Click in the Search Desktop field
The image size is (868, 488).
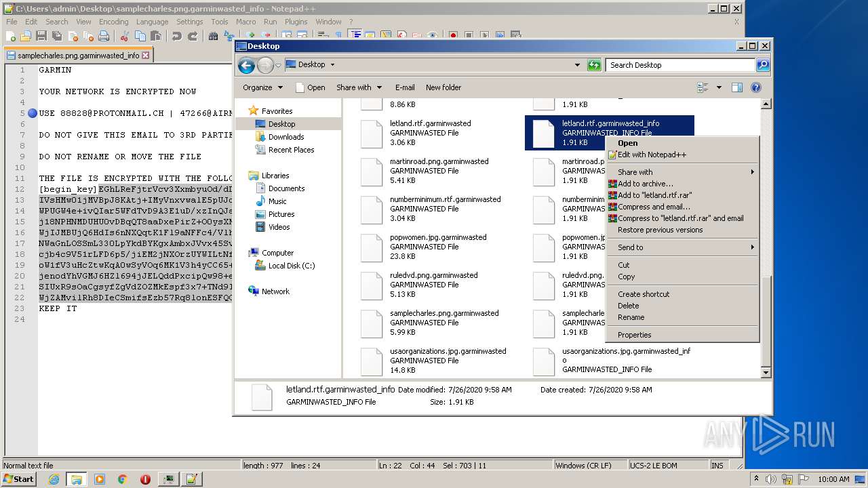(x=680, y=65)
